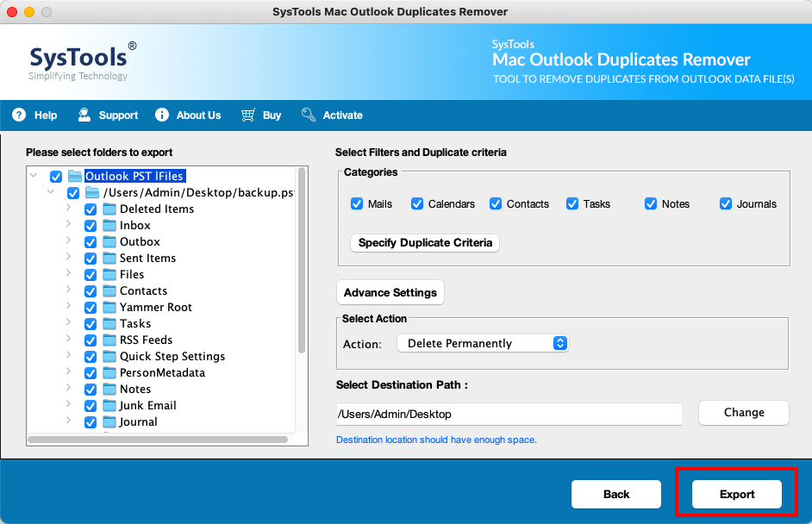Click Specify Duplicate Criteria button
Viewport: 812px width, 524px height.
(425, 243)
